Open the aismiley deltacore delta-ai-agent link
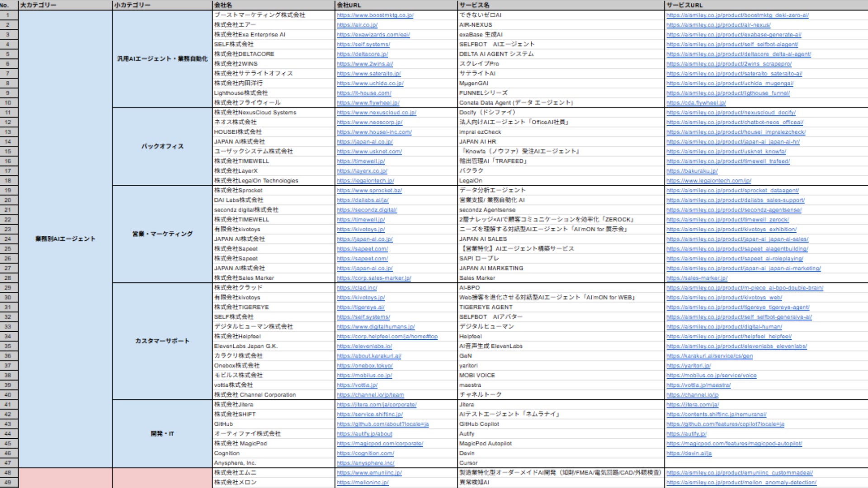 738,54
